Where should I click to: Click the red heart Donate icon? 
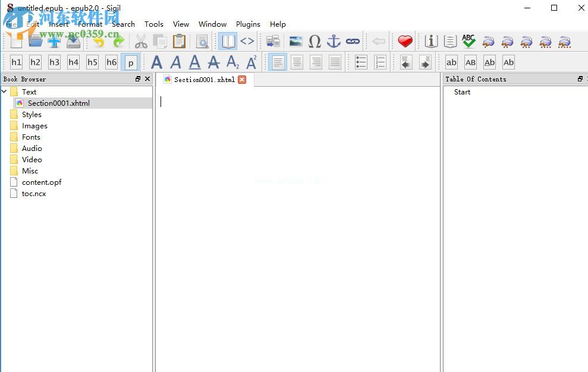pyautogui.click(x=405, y=41)
